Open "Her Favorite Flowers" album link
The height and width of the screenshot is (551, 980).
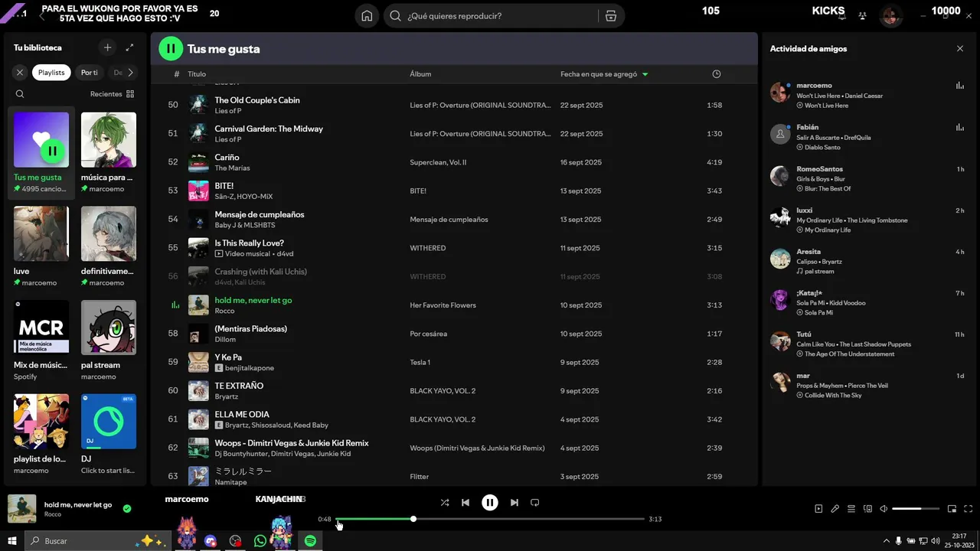click(443, 305)
